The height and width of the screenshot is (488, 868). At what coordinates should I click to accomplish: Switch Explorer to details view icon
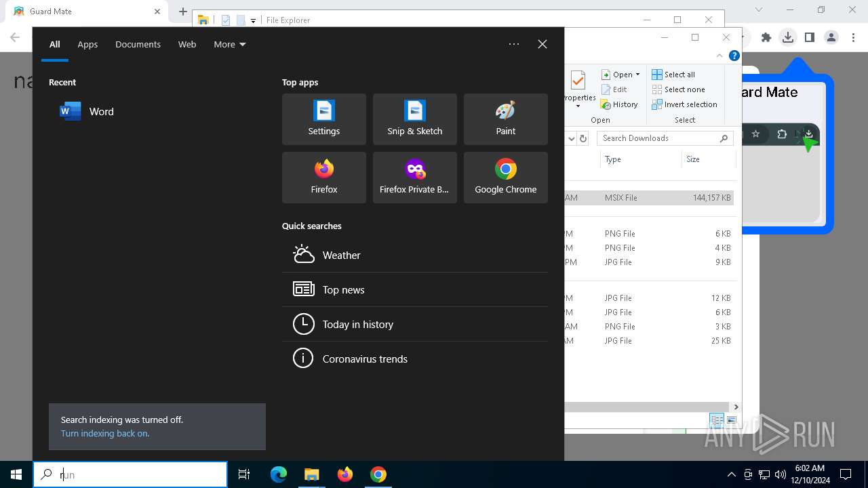pyautogui.click(x=717, y=421)
